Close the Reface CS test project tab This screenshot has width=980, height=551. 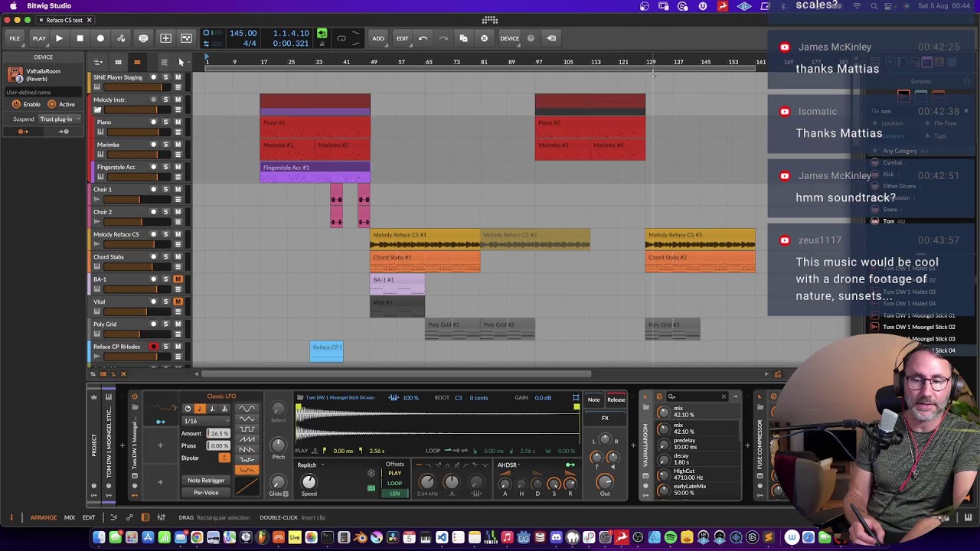pos(89,20)
